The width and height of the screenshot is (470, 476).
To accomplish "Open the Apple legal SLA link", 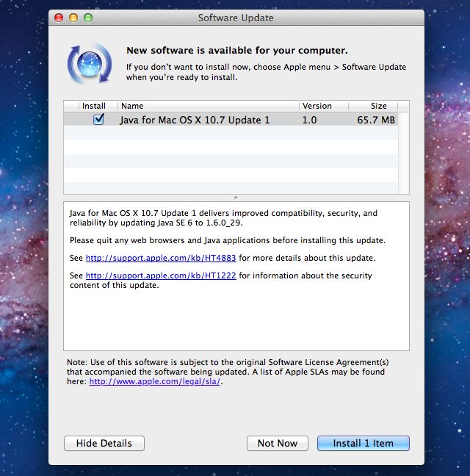I will tap(155, 381).
